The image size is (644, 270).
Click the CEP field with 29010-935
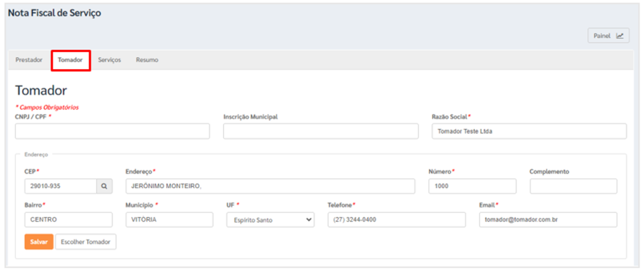pos(61,186)
